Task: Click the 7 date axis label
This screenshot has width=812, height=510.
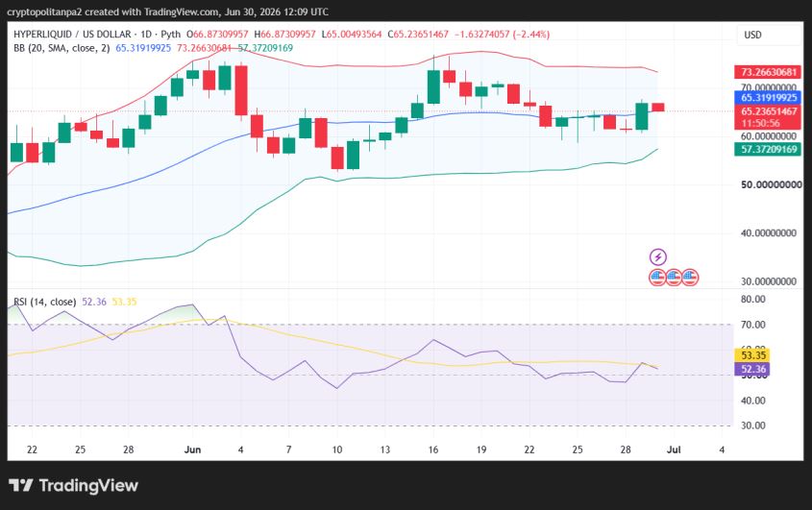Action: click(288, 449)
